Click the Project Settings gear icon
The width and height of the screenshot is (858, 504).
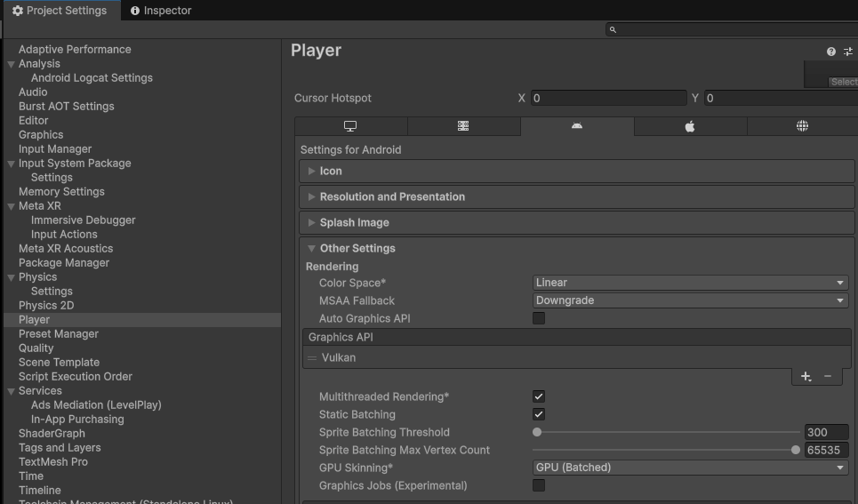click(x=18, y=11)
